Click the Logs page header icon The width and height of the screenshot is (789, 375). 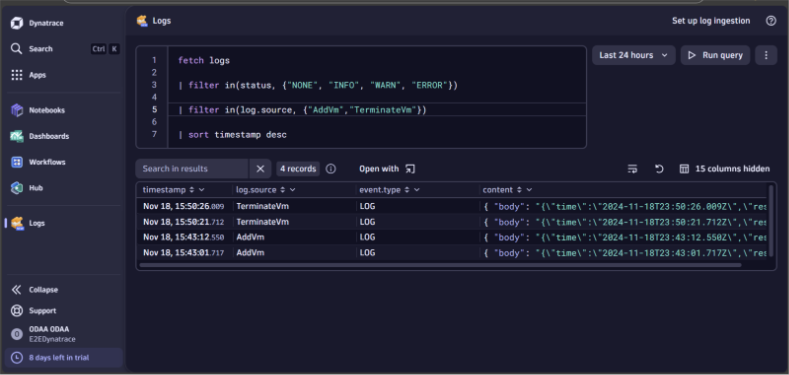(x=142, y=21)
